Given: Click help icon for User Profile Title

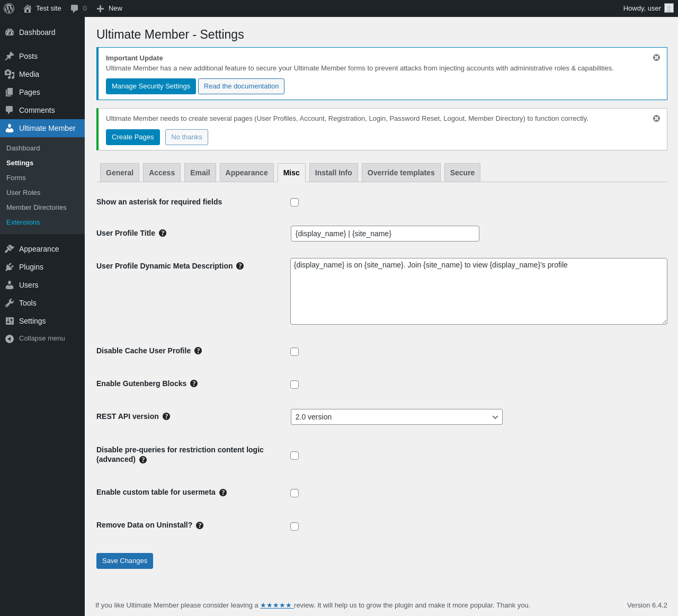Looking at the screenshot, I should [163, 233].
